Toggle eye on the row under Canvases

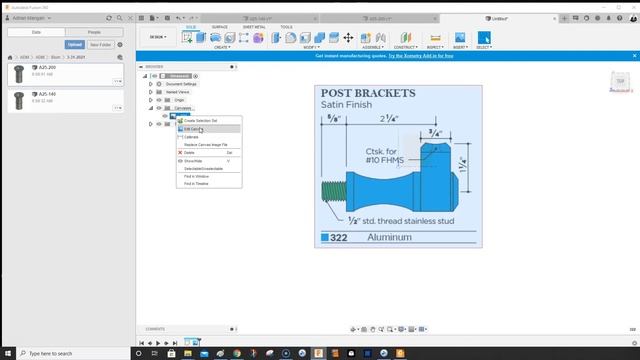(x=159, y=124)
